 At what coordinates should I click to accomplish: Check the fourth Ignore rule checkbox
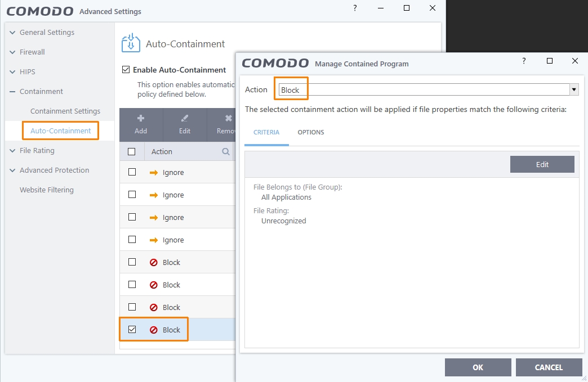click(132, 239)
